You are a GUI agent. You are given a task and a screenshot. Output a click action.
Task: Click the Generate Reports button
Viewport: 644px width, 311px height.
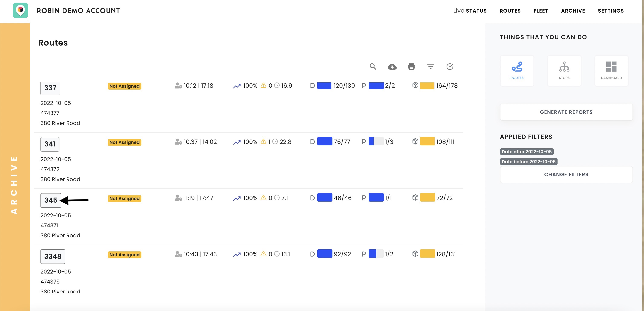click(x=566, y=112)
